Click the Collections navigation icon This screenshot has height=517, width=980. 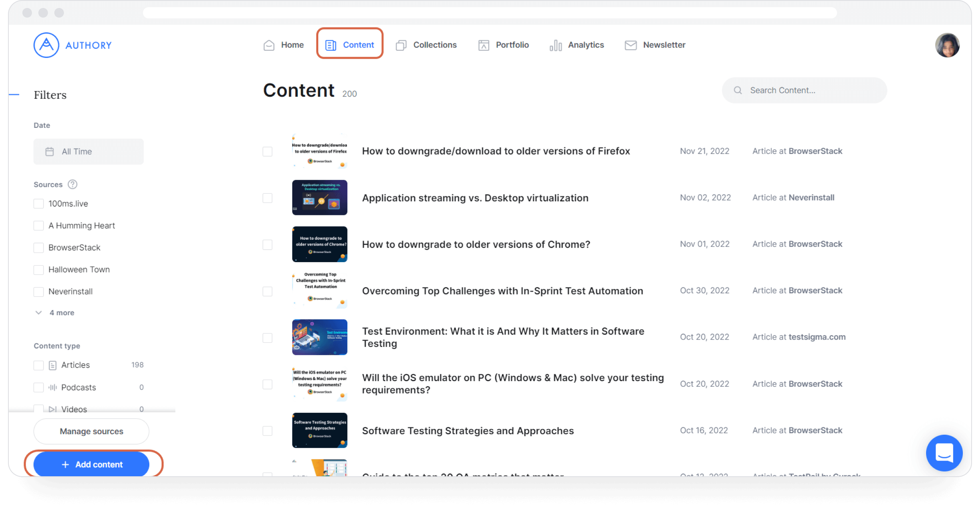pyautogui.click(x=401, y=45)
